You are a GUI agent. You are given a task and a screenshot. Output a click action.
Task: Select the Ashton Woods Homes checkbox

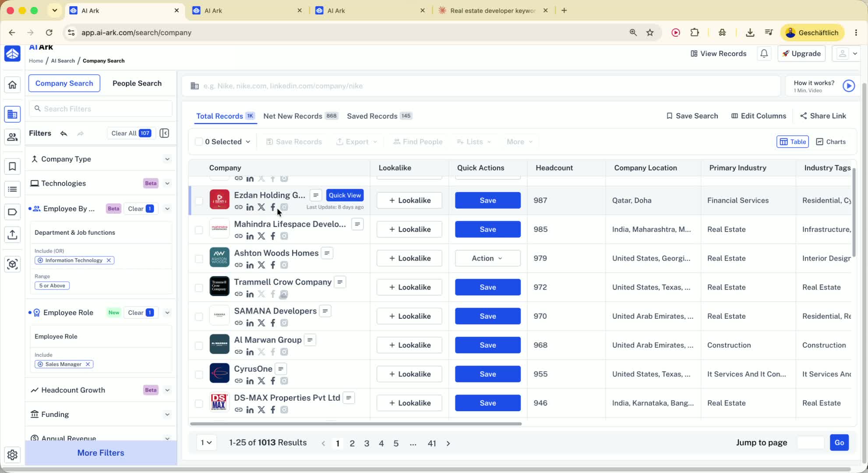[199, 258]
